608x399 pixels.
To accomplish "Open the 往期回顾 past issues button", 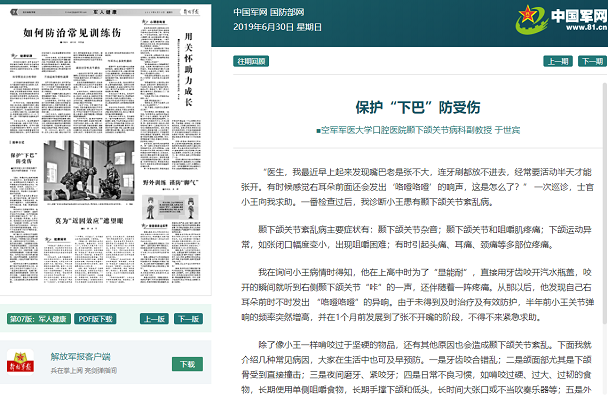I will (251, 61).
